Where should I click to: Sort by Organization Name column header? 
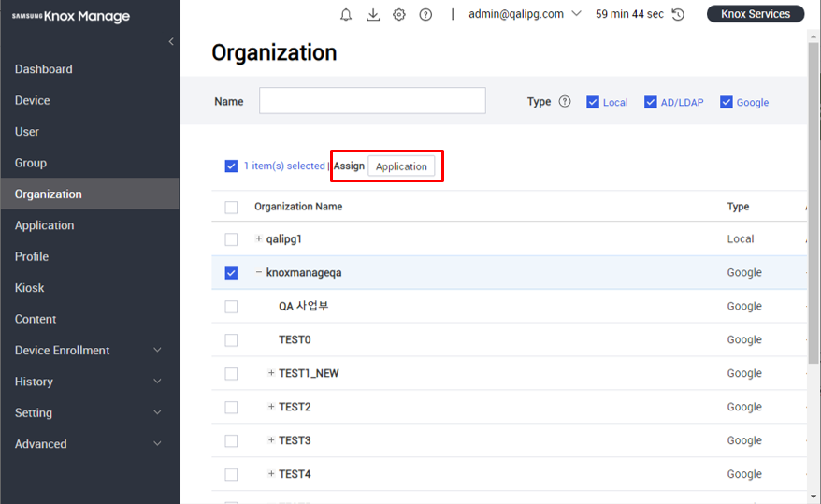point(298,207)
